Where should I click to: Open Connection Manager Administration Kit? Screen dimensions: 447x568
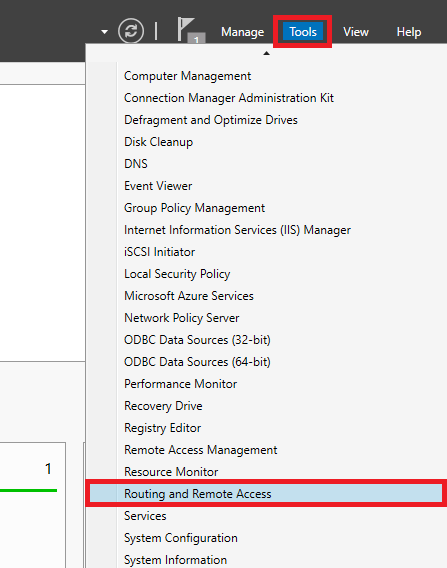tap(229, 98)
